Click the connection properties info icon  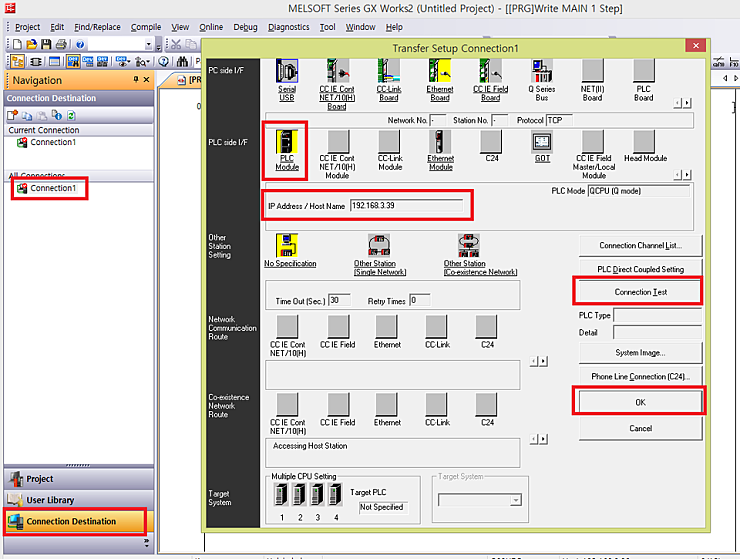pos(57,115)
